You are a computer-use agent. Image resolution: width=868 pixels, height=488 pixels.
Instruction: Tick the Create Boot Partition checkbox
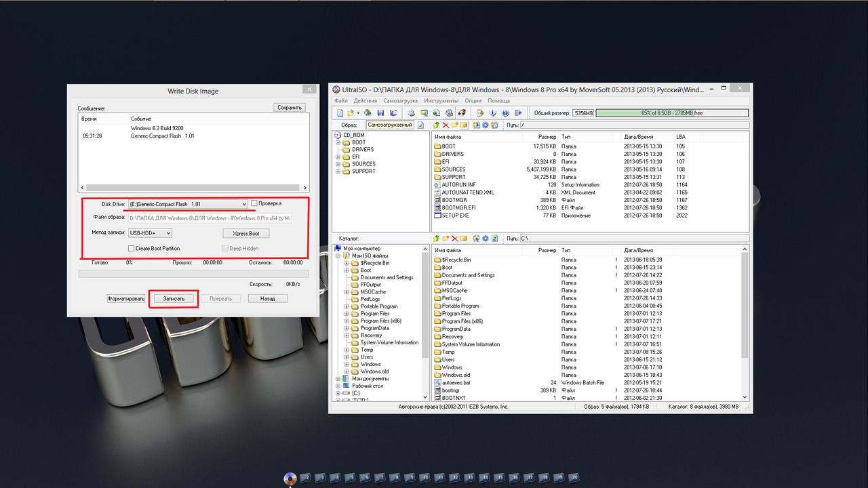coord(132,249)
